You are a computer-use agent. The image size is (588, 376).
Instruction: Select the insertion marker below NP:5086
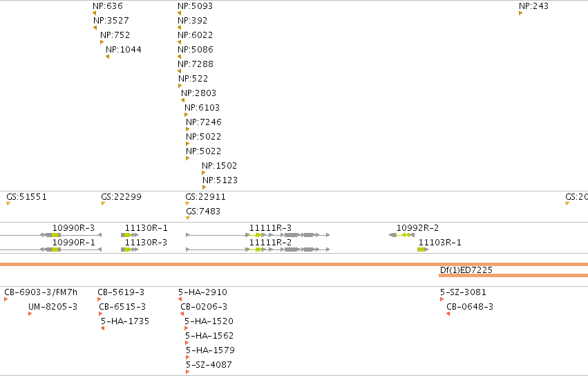tap(179, 57)
